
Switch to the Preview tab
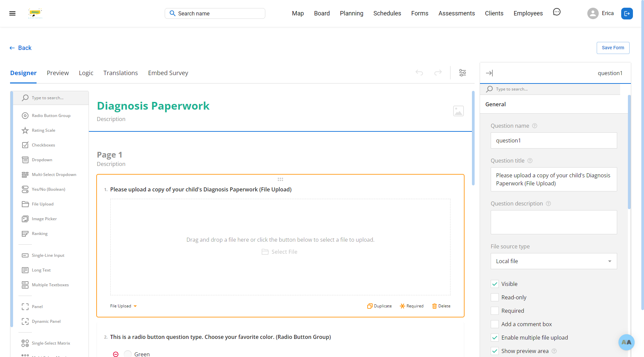pyautogui.click(x=58, y=73)
